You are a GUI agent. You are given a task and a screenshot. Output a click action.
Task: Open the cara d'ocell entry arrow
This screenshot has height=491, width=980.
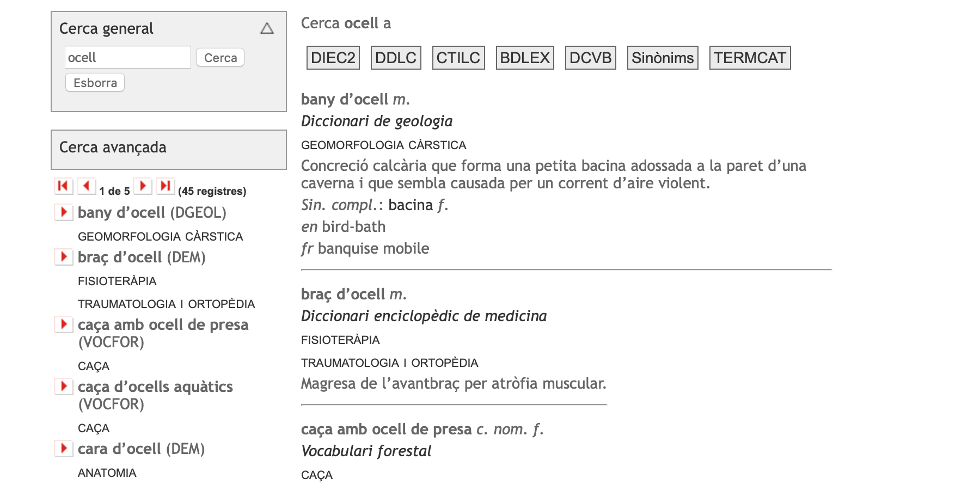[64, 449]
